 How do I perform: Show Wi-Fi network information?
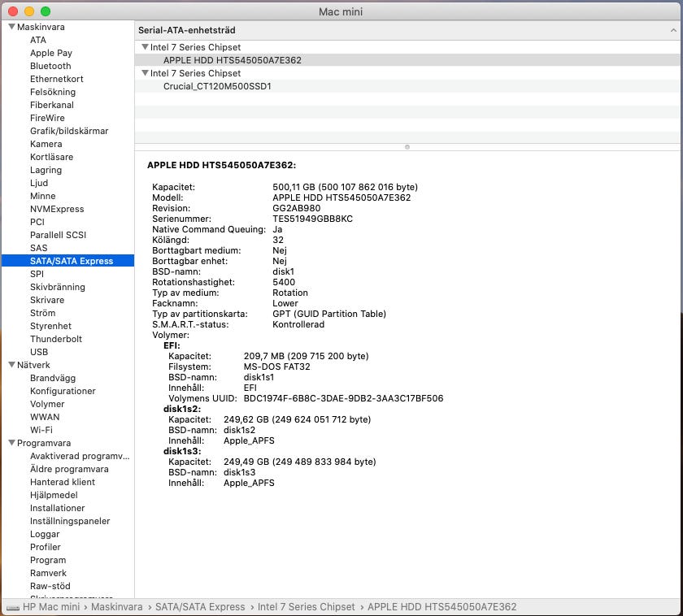(x=41, y=430)
